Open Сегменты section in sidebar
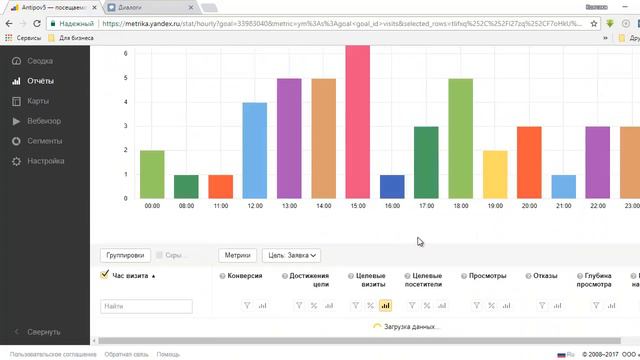 [x=44, y=141]
